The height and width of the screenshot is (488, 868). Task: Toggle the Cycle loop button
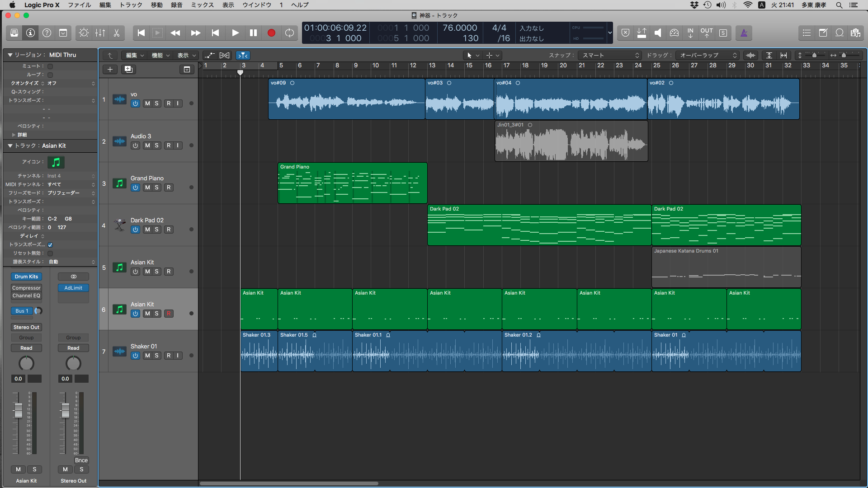click(x=289, y=33)
